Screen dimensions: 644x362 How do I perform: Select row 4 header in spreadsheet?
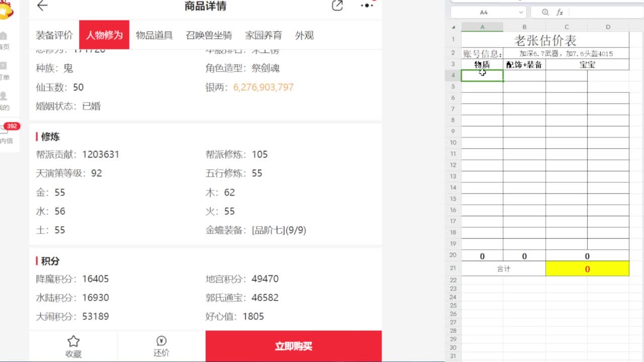[x=453, y=75]
